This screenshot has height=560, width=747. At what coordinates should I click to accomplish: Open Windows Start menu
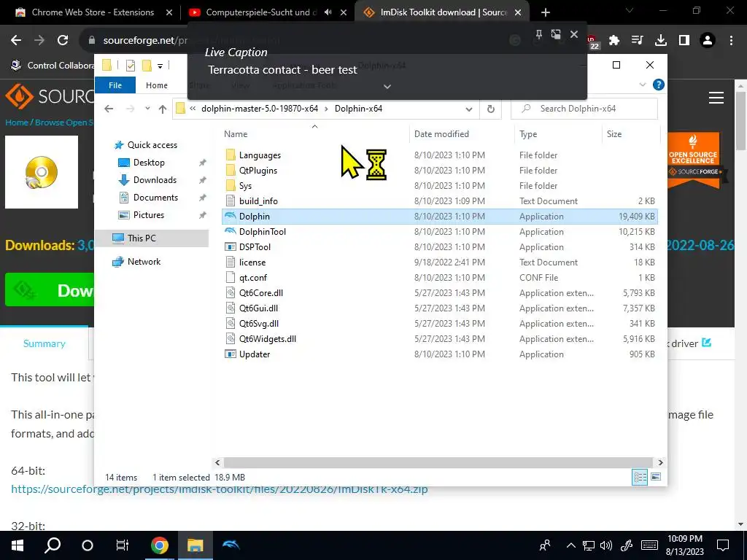tap(18, 545)
